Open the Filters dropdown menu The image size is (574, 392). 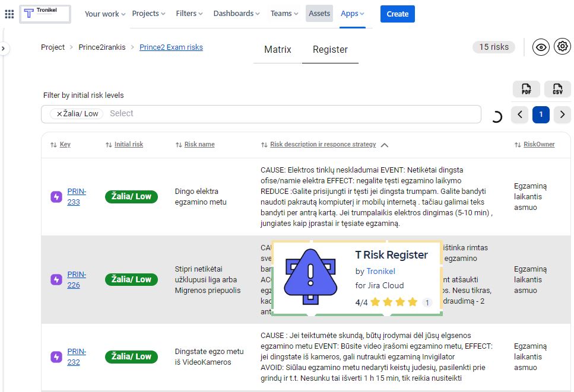pyautogui.click(x=189, y=14)
